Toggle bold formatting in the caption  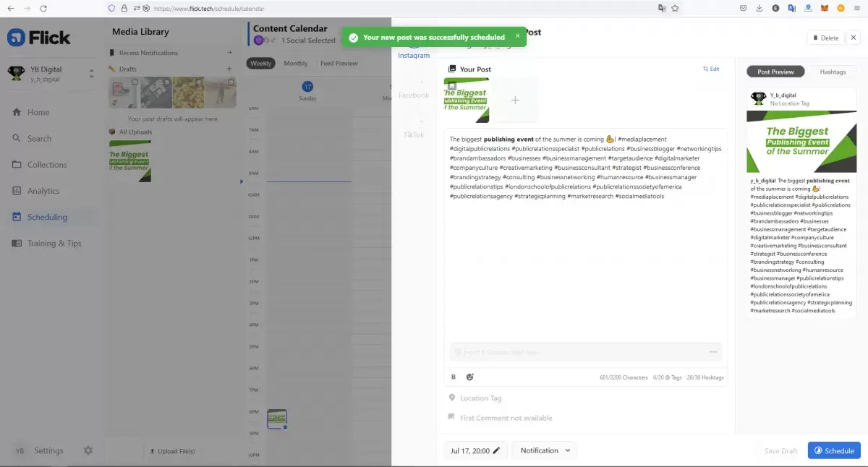pos(454,377)
